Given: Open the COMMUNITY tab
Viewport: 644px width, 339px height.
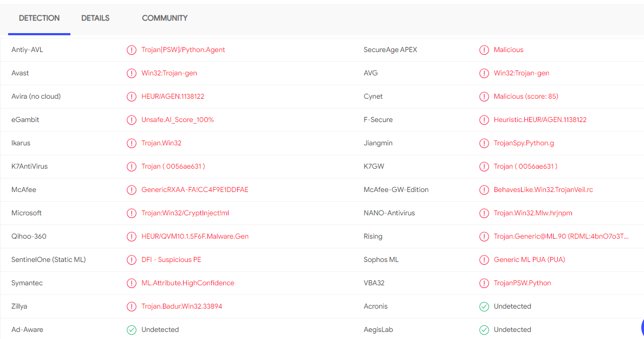Looking at the screenshot, I should pyautogui.click(x=165, y=18).
